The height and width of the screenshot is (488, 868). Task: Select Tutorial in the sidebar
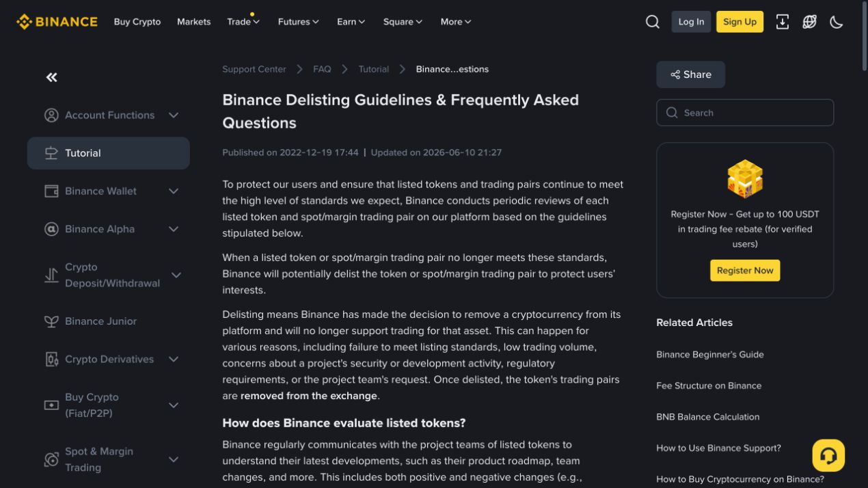coord(109,153)
